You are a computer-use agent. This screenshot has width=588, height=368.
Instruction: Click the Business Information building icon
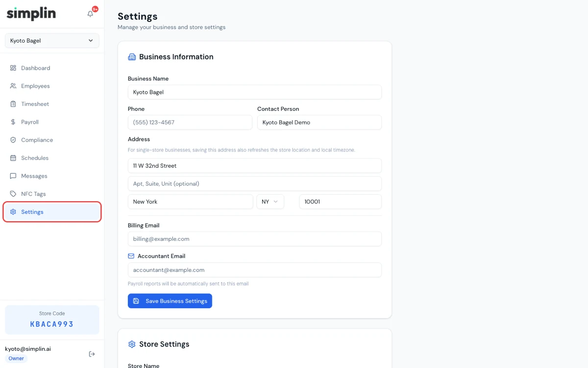(132, 57)
